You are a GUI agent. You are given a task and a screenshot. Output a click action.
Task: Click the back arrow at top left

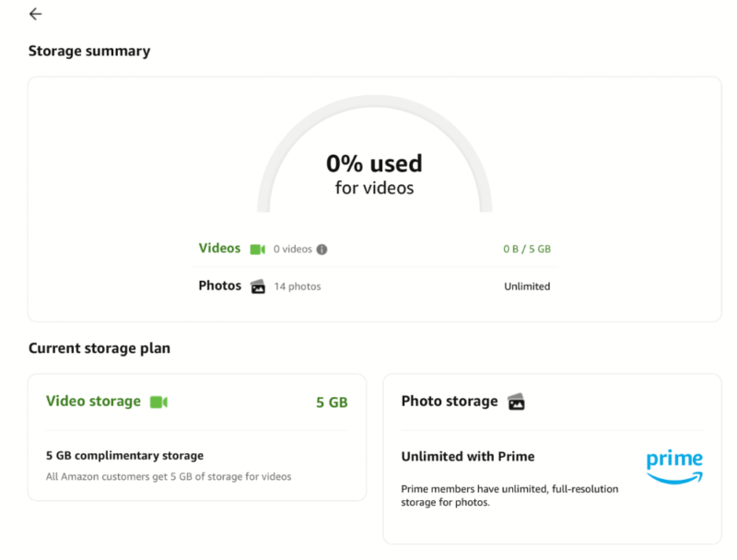tap(35, 15)
